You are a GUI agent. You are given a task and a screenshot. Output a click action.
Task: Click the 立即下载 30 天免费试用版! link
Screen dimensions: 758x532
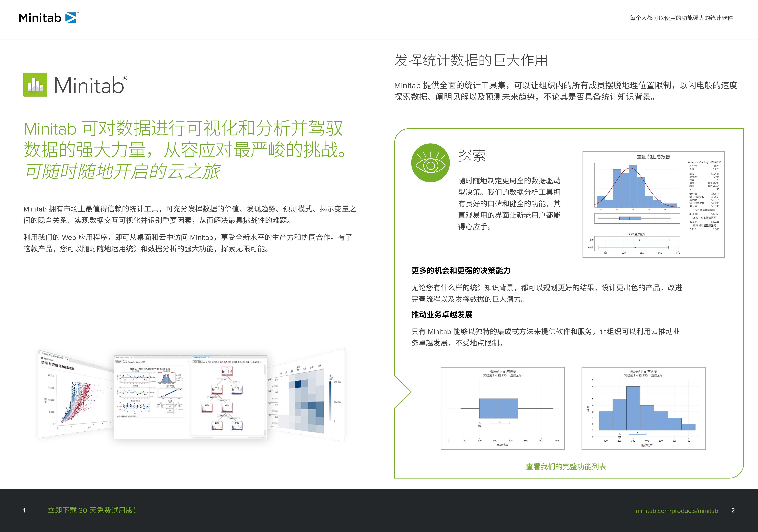[x=92, y=510]
